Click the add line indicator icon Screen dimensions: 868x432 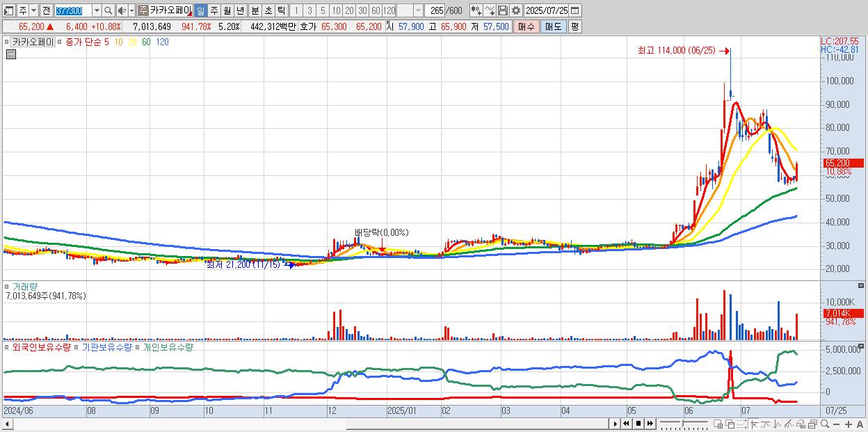489,10
